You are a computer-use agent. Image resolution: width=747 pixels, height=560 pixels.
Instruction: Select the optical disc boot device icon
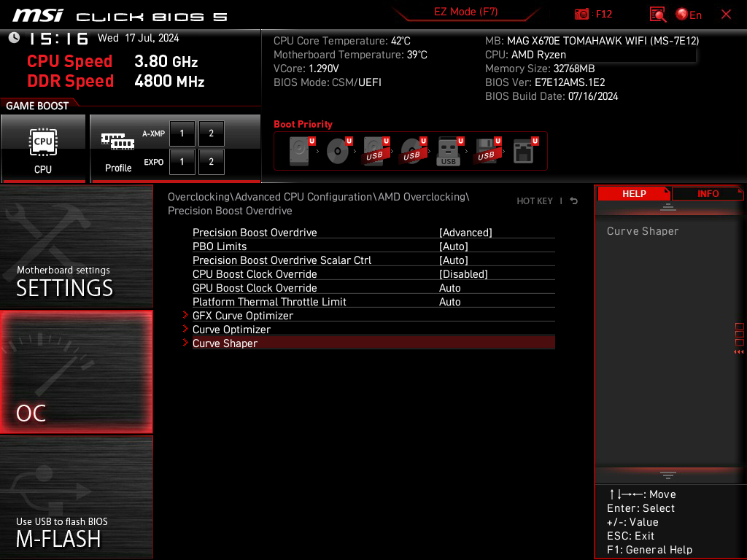[x=337, y=151]
